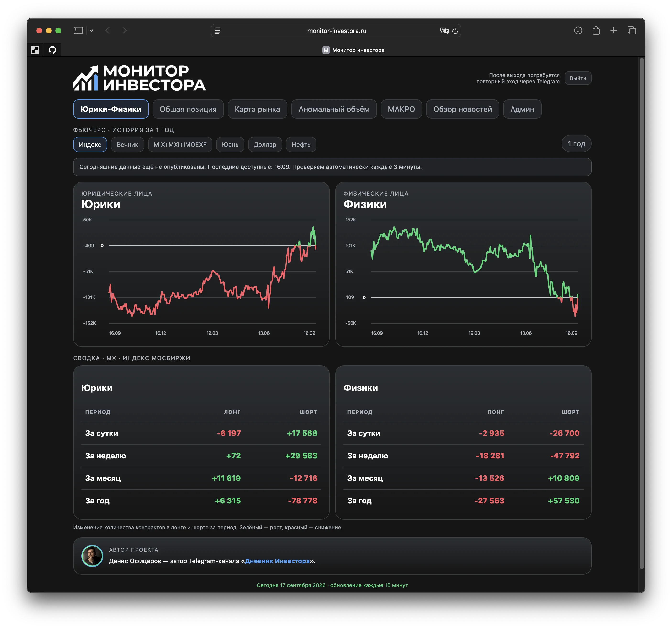
Task: Reload the page using the refresh icon
Action: click(x=455, y=31)
